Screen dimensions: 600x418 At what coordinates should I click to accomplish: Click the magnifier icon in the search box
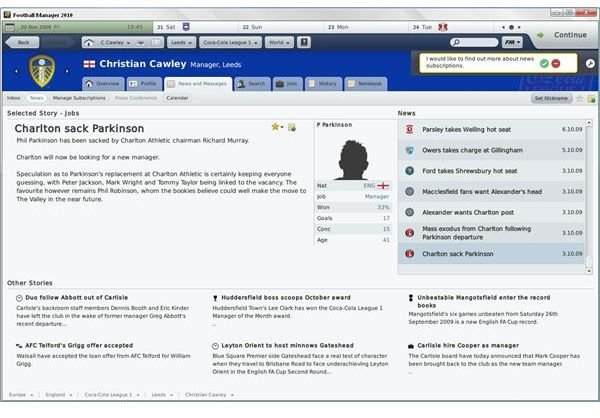[456, 42]
